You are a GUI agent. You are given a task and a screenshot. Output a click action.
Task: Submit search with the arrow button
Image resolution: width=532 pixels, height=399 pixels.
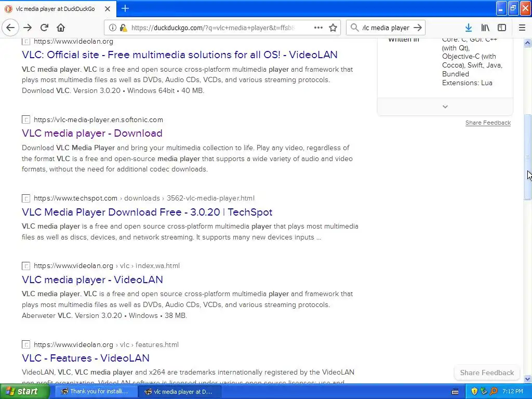pos(418,28)
